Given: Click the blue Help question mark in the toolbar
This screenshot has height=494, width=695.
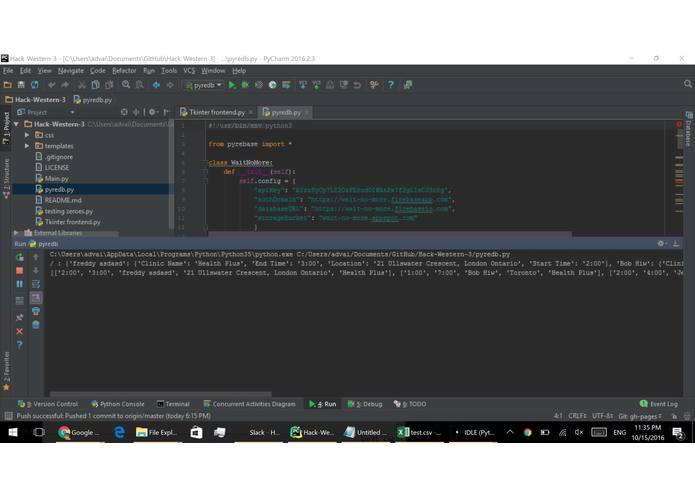Looking at the screenshot, I should click(390, 85).
